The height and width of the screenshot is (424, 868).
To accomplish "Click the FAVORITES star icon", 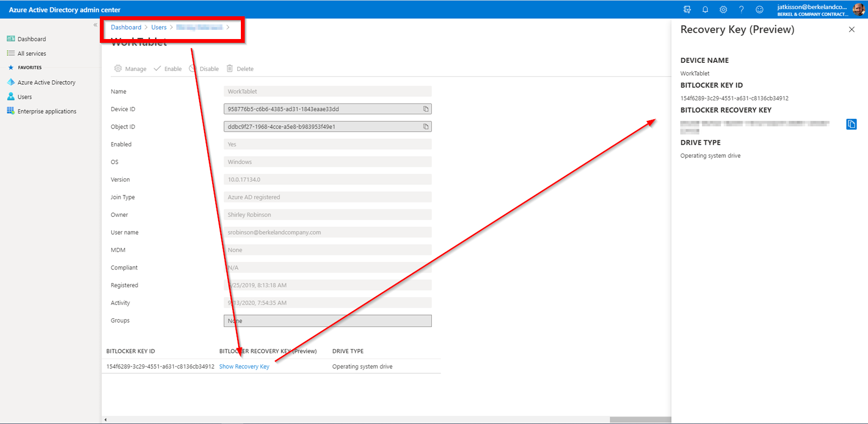I will click(x=11, y=68).
